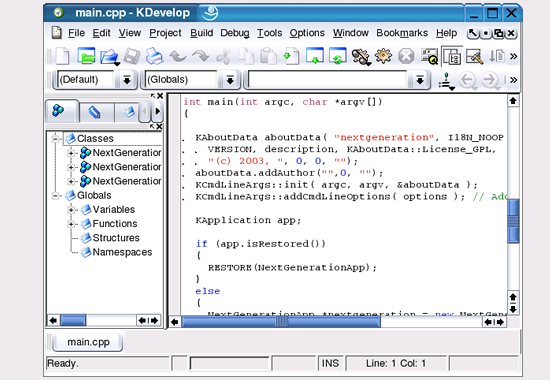
Task: Click the make window icon with down arrow
Action: (315, 56)
